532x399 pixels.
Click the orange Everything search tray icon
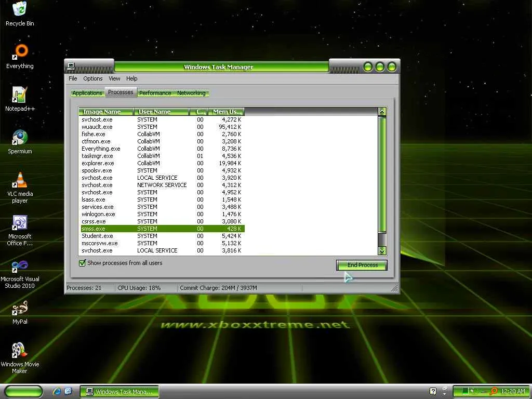pos(494,391)
